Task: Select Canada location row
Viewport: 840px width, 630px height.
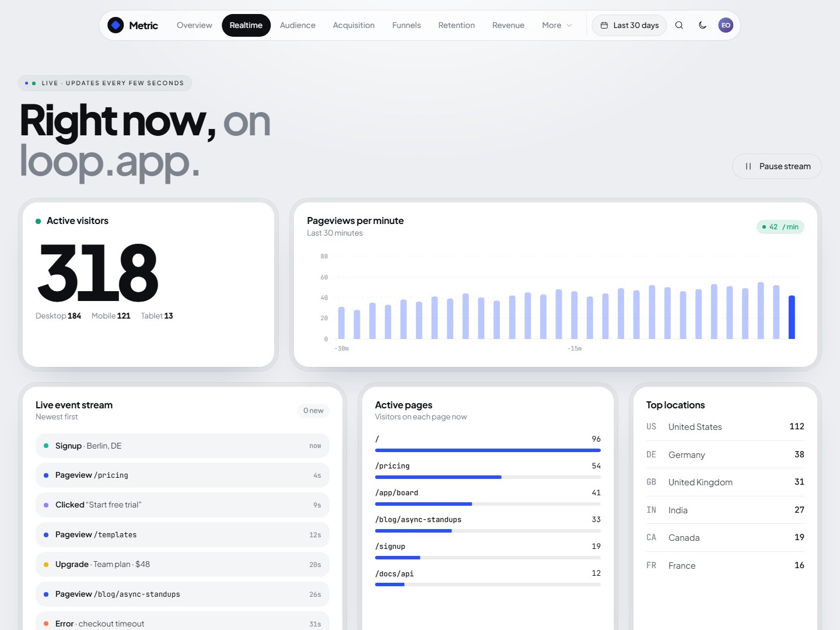Action: click(725, 538)
